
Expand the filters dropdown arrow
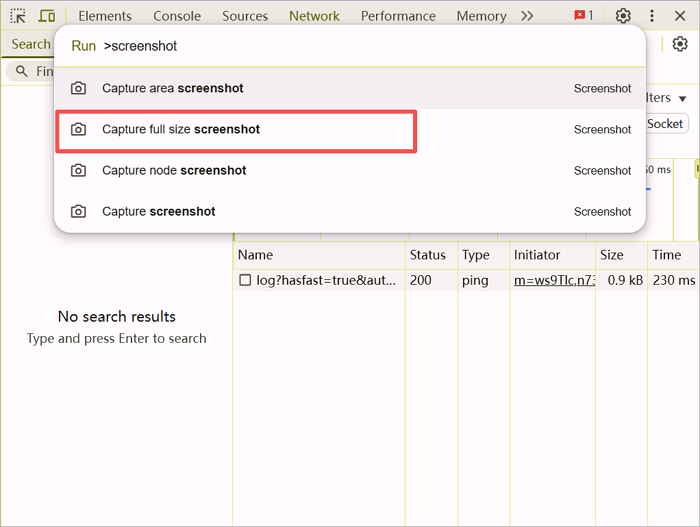pos(682,98)
